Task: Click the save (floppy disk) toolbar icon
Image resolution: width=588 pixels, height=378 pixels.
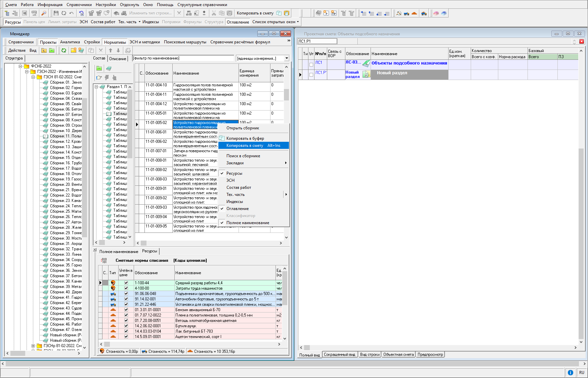Action: coord(56,13)
